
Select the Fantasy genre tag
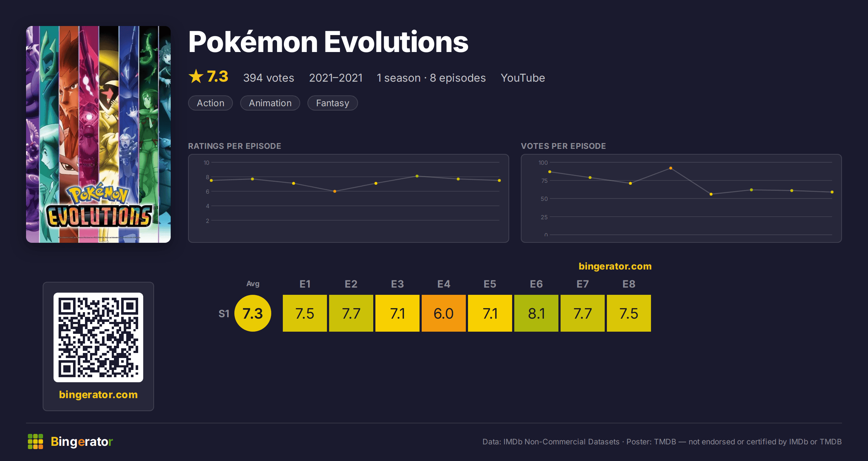333,103
